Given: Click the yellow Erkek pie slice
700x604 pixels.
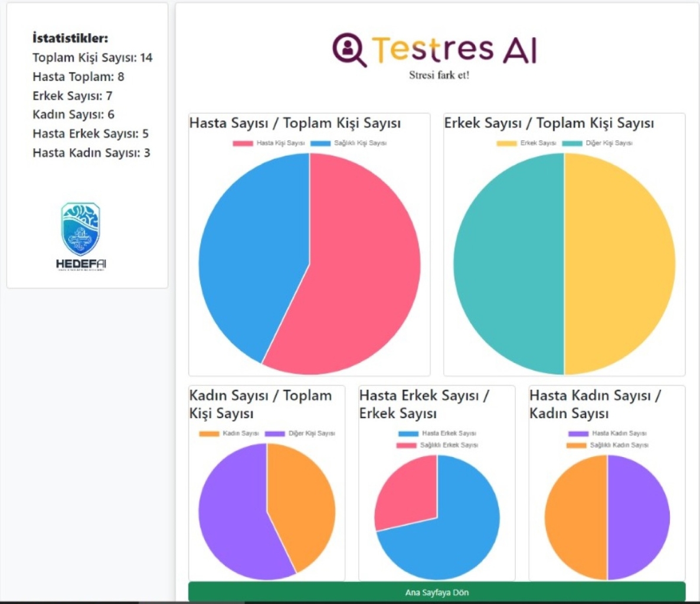Looking at the screenshot, I should tap(620, 264).
